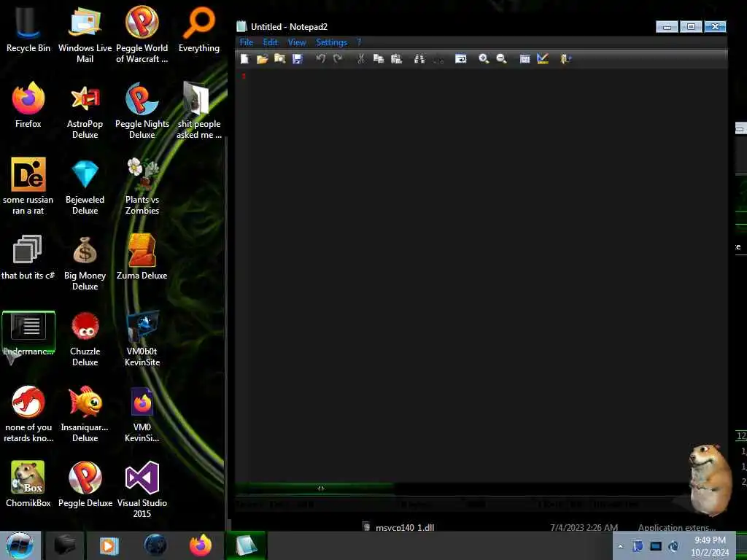
Task: Open the View menu in Notepad2
Action: [x=297, y=42]
